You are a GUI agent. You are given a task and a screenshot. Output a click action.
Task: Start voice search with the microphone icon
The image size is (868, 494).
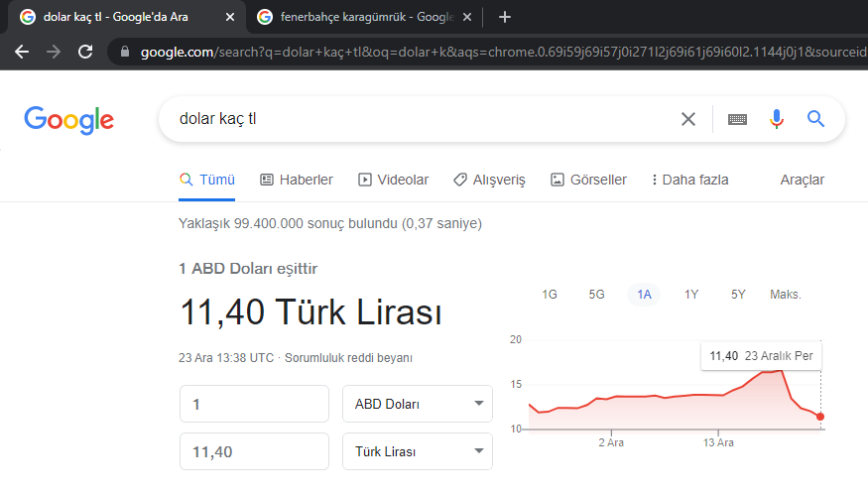point(777,119)
